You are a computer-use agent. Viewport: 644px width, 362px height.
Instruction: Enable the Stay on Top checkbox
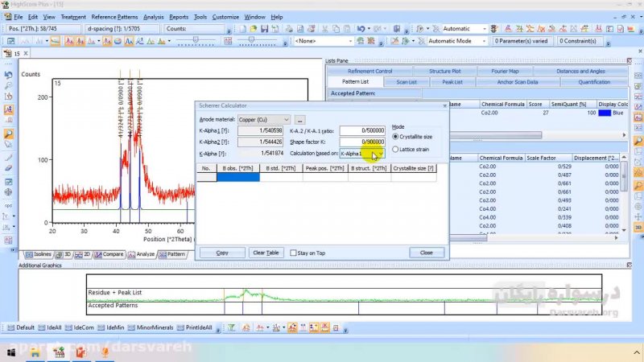294,253
